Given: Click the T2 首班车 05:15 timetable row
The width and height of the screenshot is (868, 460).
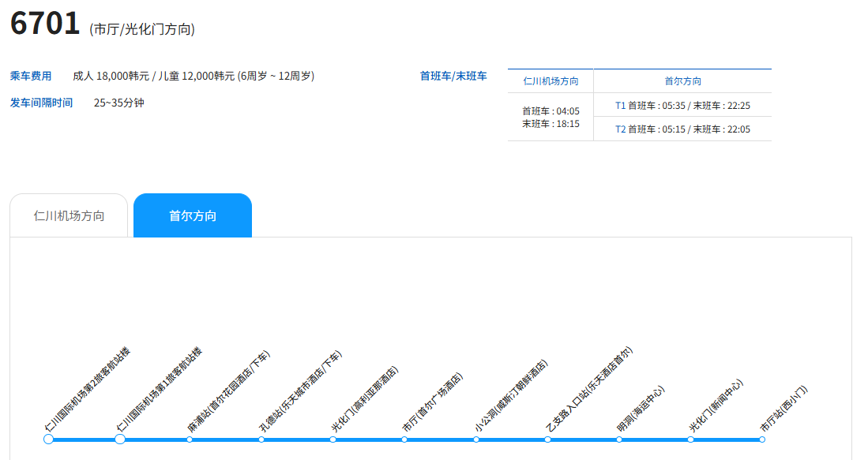Looking at the screenshot, I should [x=682, y=129].
